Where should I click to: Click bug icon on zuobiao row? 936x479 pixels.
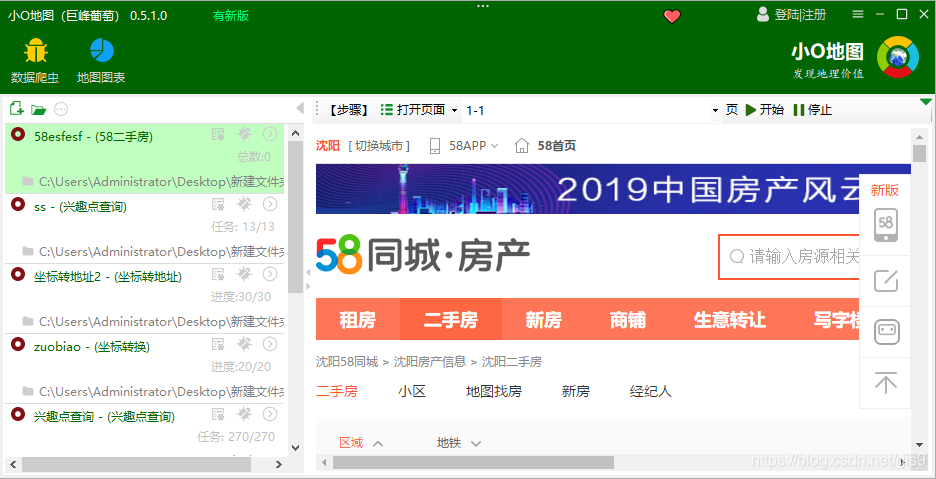point(244,345)
